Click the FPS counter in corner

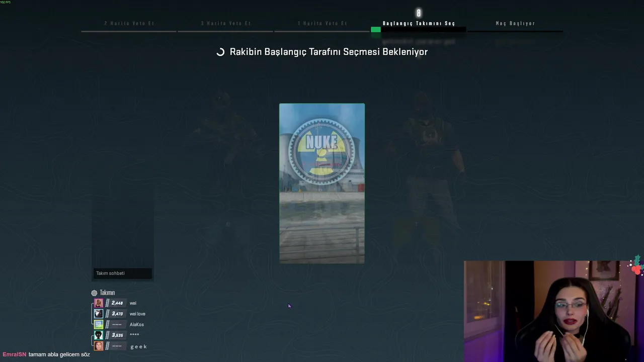click(6, 2)
